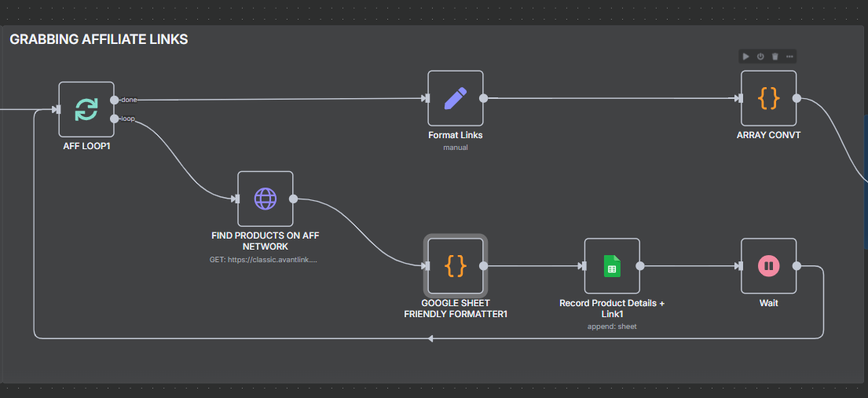Click the output dot of FIND PRODUCTS node
This screenshot has height=398, width=868.
coord(294,199)
